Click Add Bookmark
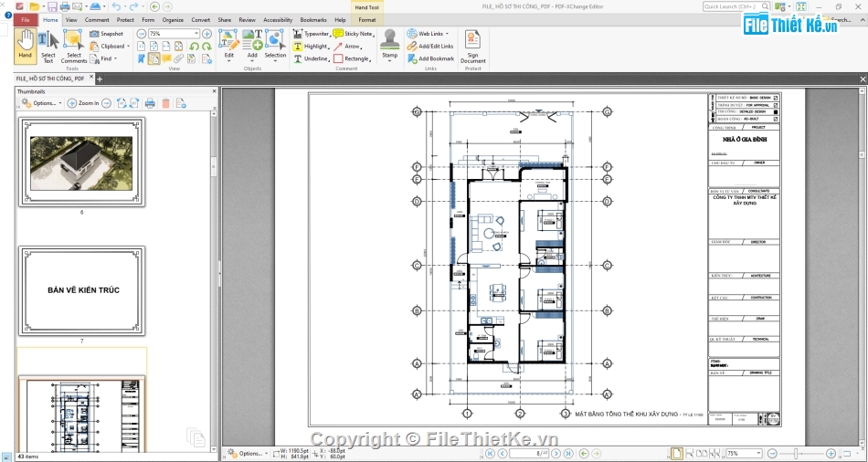Viewport: 868px width, 462px height. pyautogui.click(x=430, y=58)
